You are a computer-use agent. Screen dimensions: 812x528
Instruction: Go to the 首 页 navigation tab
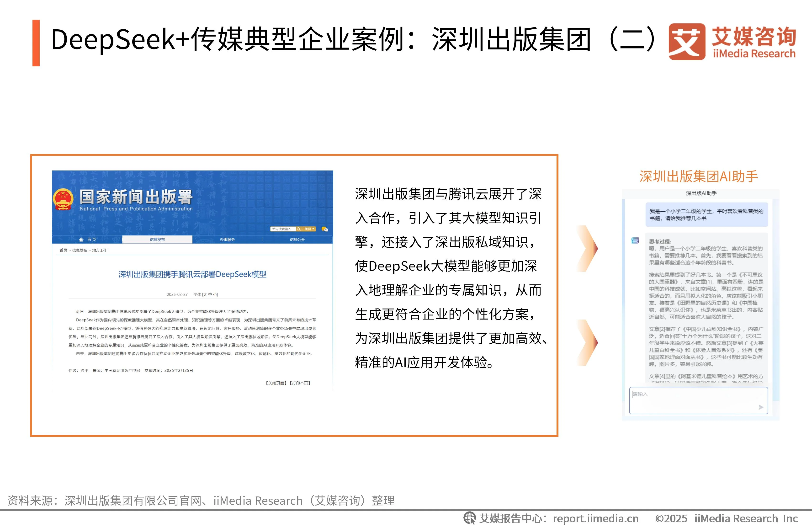pyautogui.click(x=87, y=240)
